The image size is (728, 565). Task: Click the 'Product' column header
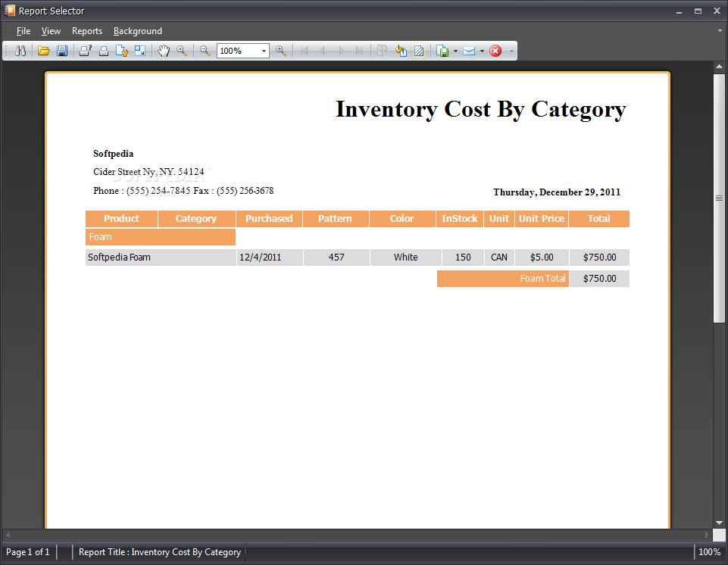pos(122,219)
